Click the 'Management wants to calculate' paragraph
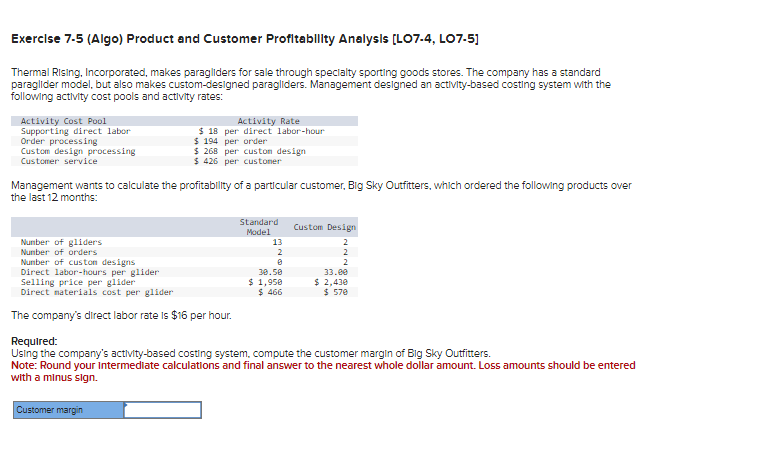Image resolution: width=765 pixels, height=466 pixels. 321,191
